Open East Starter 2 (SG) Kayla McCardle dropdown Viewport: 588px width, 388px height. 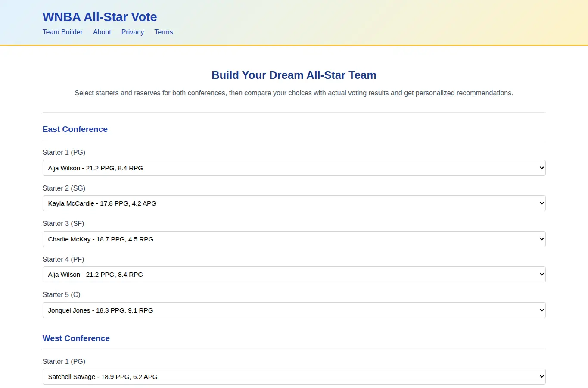click(294, 203)
